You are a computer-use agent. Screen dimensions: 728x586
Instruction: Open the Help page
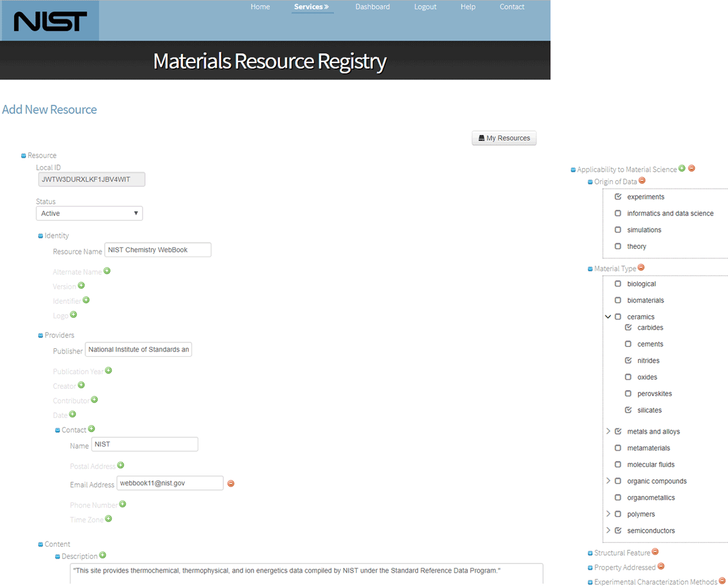(x=468, y=7)
